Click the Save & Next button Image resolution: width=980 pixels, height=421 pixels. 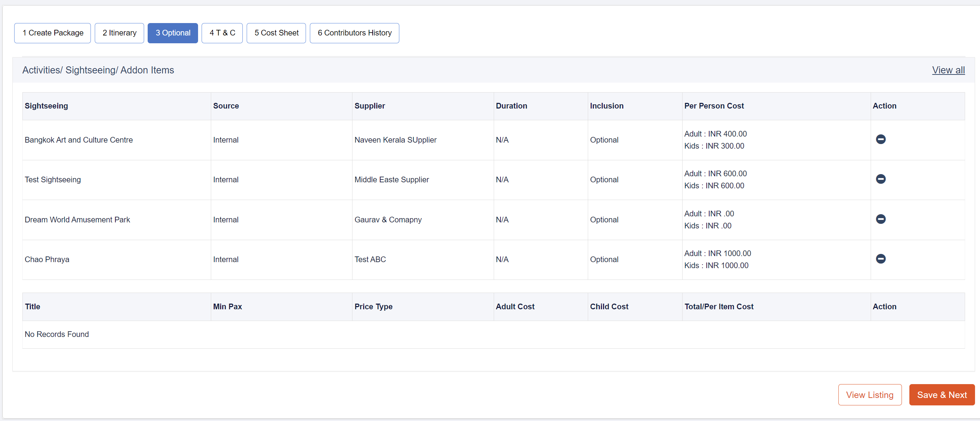click(x=942, y=395)
